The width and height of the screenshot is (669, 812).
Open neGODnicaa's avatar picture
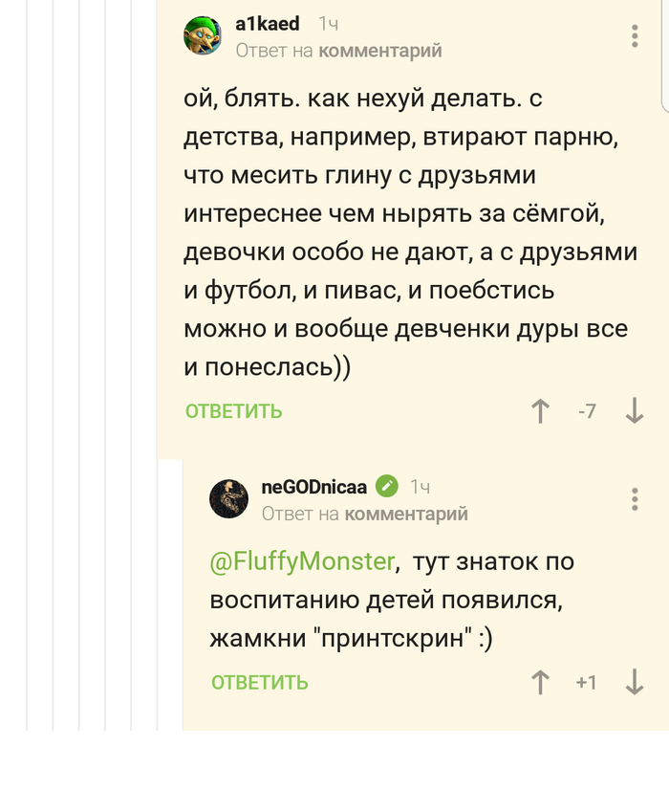pos(228,499)
